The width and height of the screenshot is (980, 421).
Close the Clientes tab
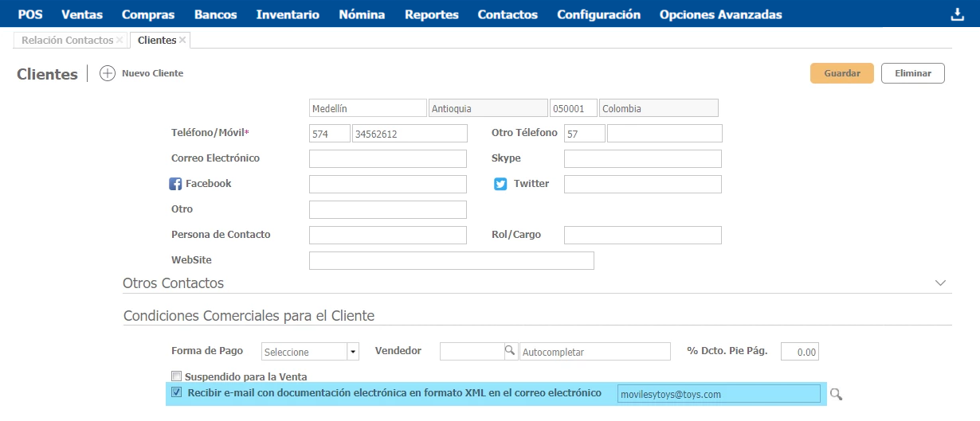click(x=182, y=40)
